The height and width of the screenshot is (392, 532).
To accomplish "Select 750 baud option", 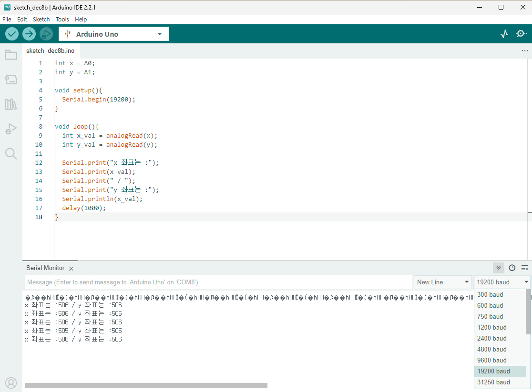I will click(500, 316).
